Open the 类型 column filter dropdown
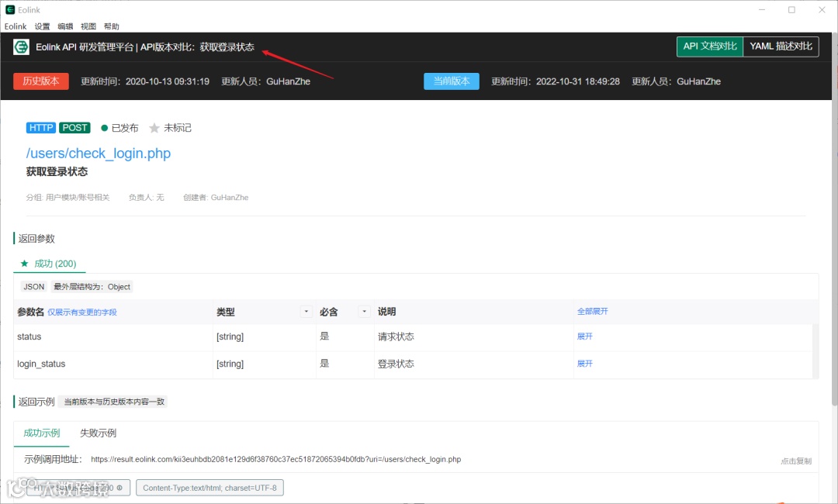This screenshot has height=504, width=838. (306, 311)
